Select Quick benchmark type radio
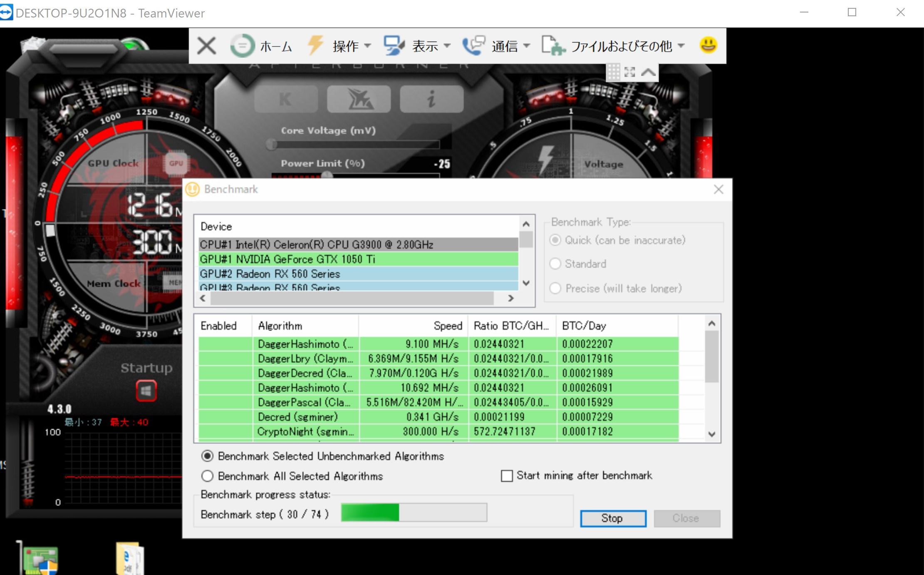924x575 pixels. [555, 240]
